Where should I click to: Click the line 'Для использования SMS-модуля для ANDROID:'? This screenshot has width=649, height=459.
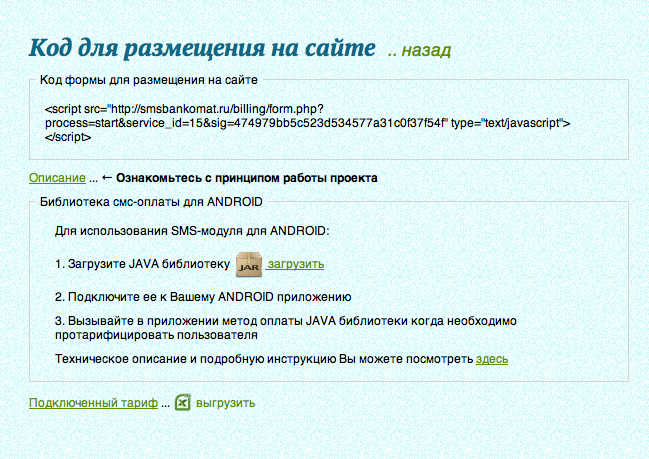(192, 231)
